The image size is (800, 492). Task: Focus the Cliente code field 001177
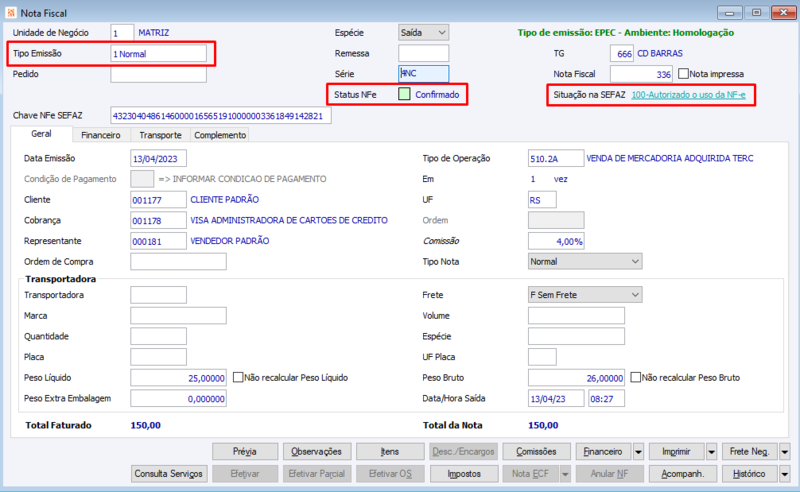pos(158,200)
